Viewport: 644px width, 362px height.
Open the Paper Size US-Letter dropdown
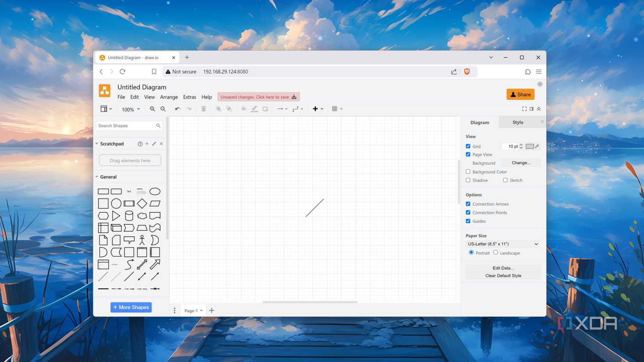503,244
